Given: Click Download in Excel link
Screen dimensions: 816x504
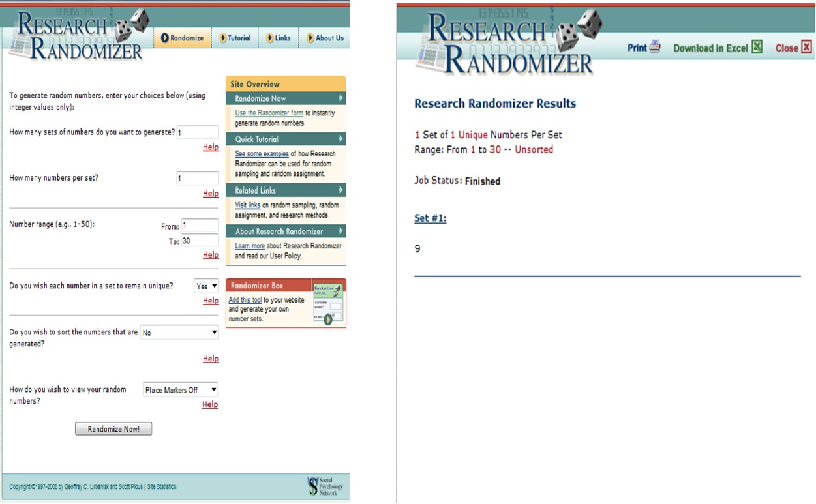Looking at the screenshot, I should 710,48.
